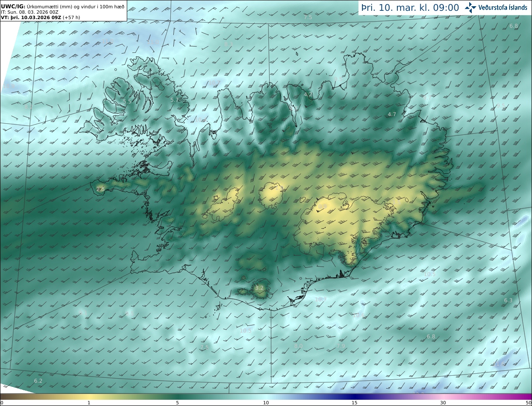Click the '0' tick on the colour scale
Screen dimensions: 532x406
click(x=2, y=403)
